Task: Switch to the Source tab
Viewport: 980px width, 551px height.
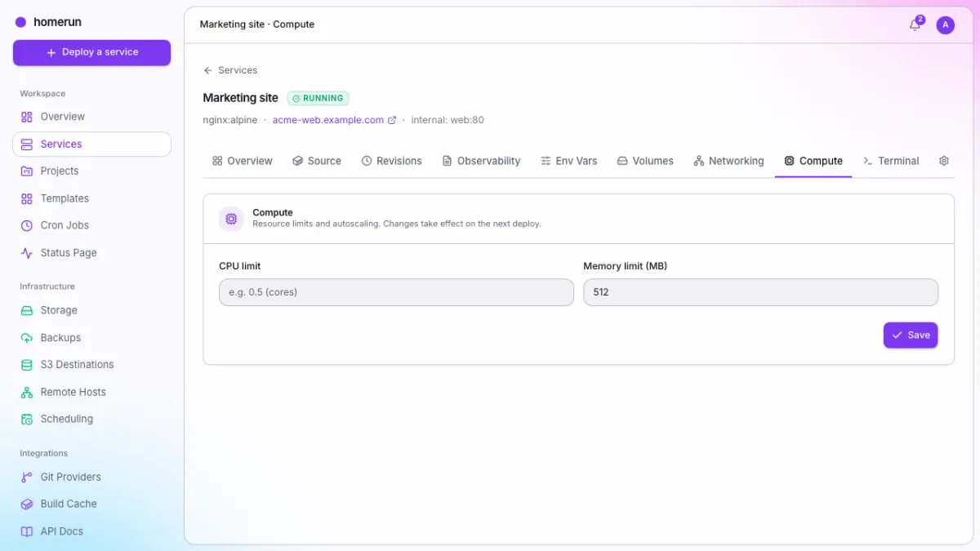Action: (x=317, y=161)
